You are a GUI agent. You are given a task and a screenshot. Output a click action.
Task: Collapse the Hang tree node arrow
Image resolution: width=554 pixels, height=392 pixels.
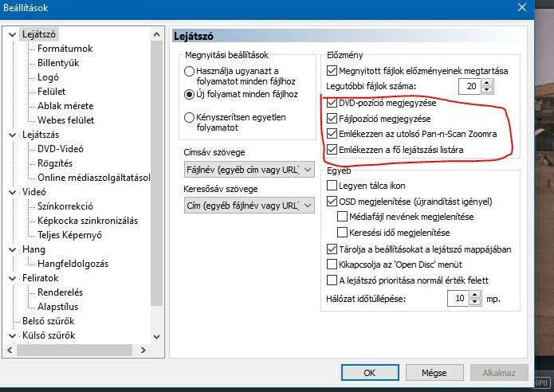pos(13,249)
